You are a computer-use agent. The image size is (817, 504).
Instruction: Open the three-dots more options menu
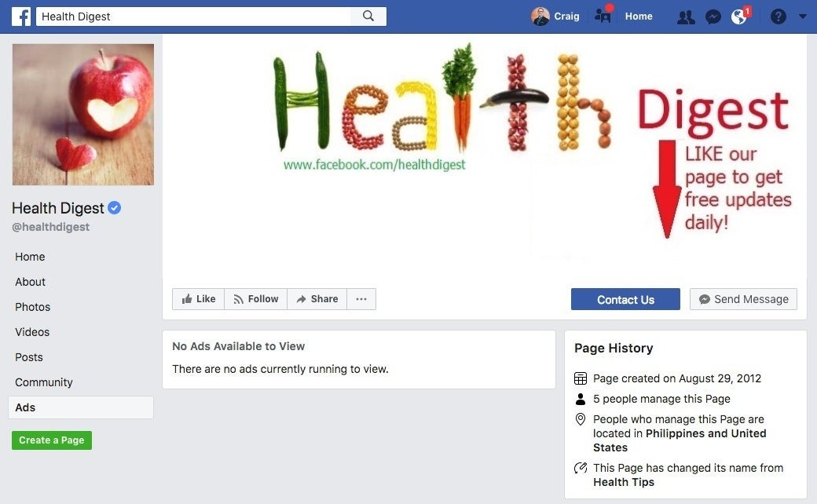(x=361, y=299)
